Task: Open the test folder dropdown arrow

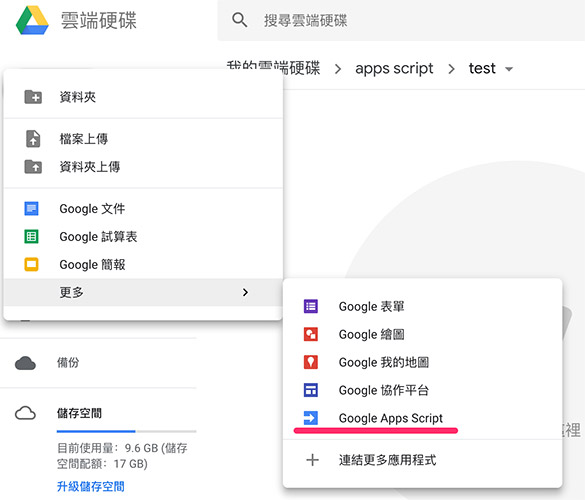Action: (x=509, y=69)
